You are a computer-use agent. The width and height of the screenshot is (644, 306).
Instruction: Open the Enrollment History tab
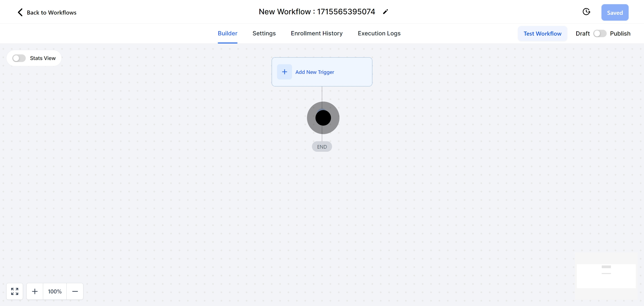pos(316,34)
